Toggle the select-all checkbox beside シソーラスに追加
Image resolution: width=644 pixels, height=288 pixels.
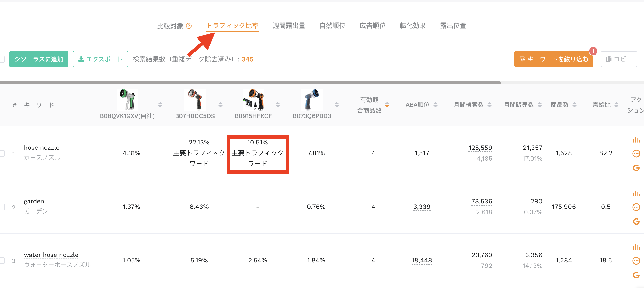pos(2,59)
